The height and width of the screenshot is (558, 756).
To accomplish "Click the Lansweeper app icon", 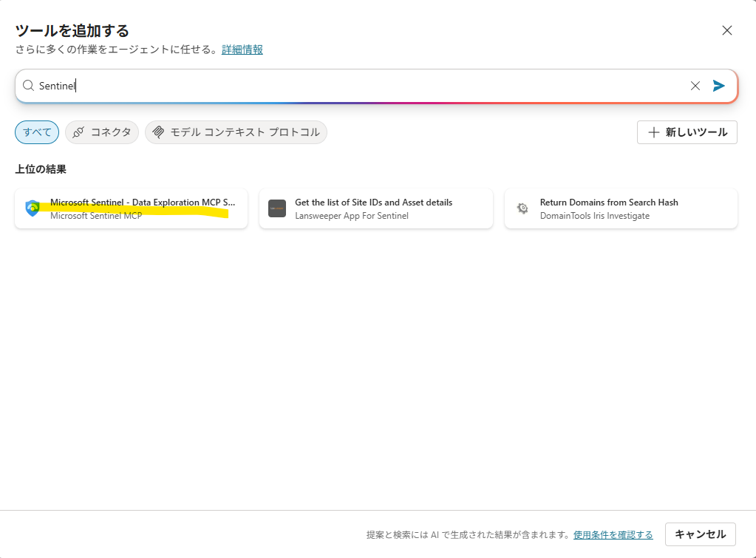I will click(277, 208).
